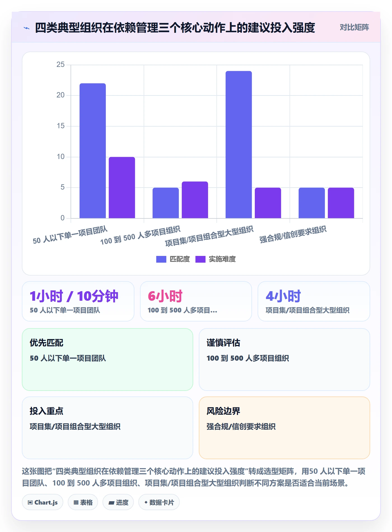Click the lightning icon beside the title
This screenshot has width=392, height=532.
tap(27, 28)
